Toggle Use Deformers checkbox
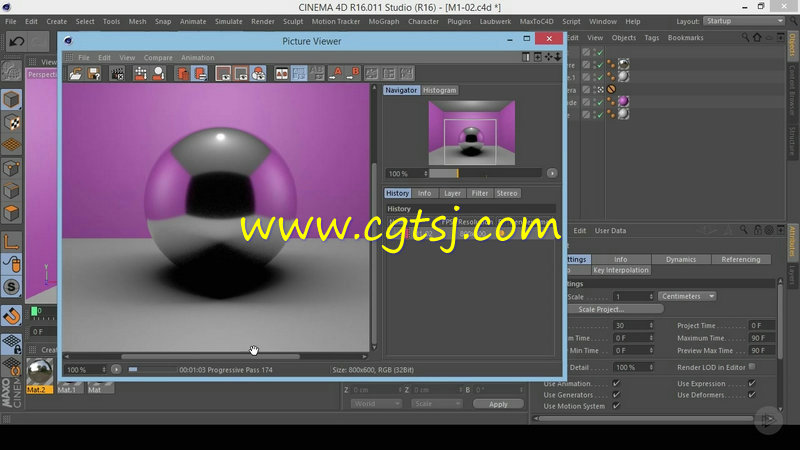800x450 pixels. point(752,394)
